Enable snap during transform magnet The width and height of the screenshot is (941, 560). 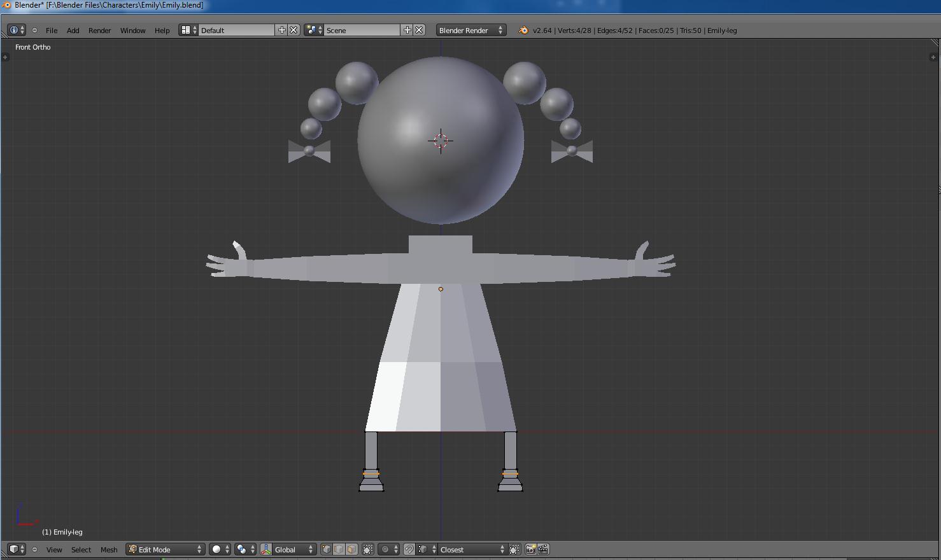(409, 549)
